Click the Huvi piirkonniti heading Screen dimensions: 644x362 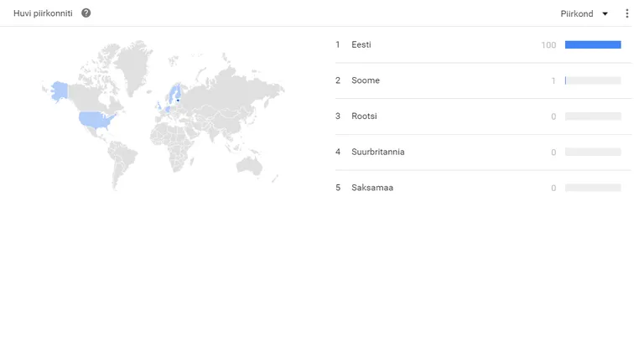tap(43, 13)
